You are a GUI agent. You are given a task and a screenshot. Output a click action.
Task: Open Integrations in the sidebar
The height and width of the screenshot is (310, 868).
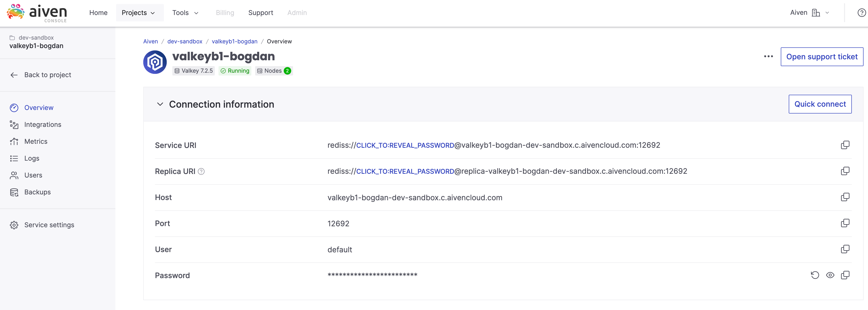42,124
